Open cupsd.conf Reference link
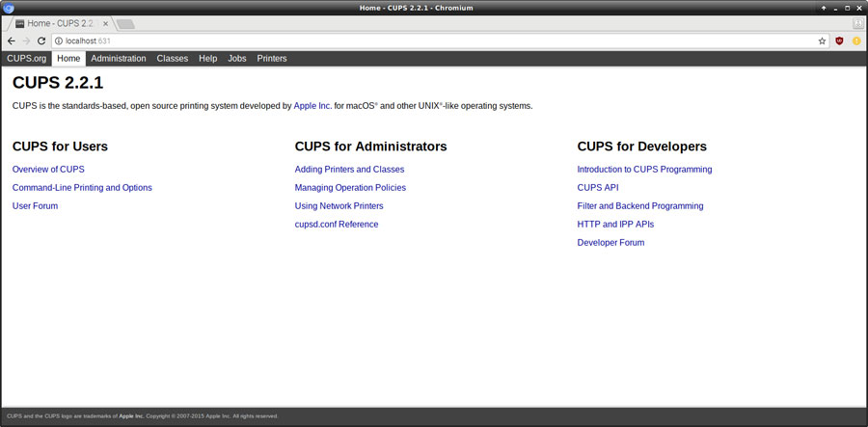 [x=337, y=224]
